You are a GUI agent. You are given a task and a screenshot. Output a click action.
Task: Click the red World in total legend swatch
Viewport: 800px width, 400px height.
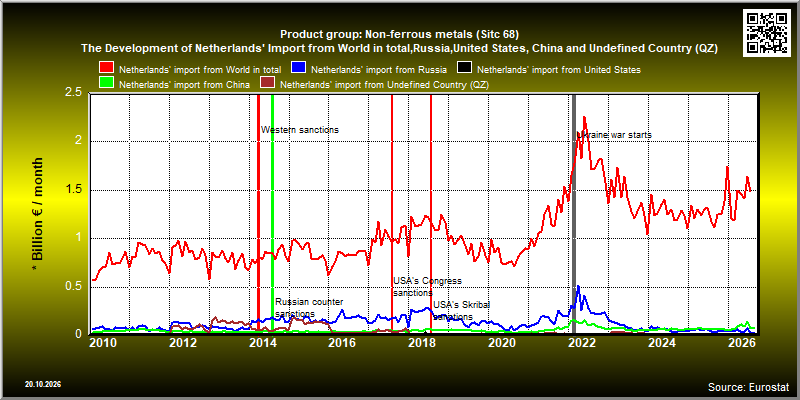click(x=107, y=68)
